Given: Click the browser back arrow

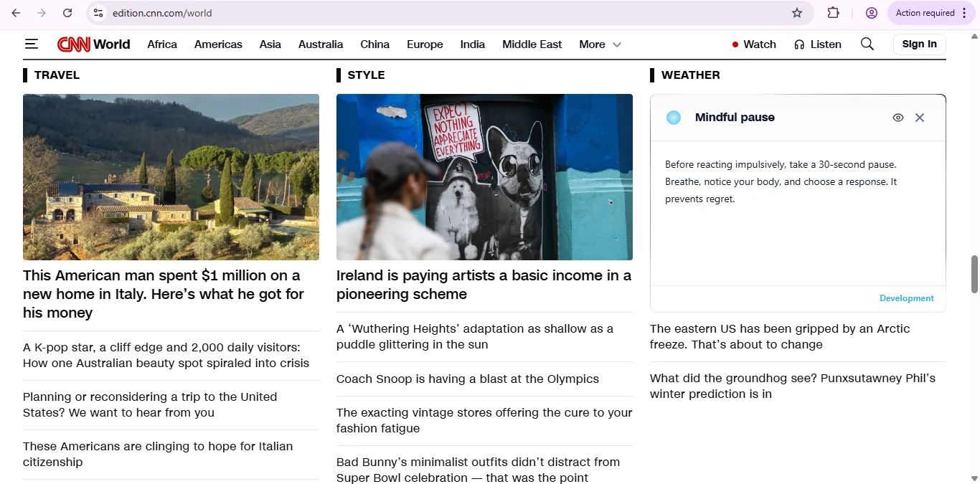Looking at the screenshot, I should click(x=14, y=12).
